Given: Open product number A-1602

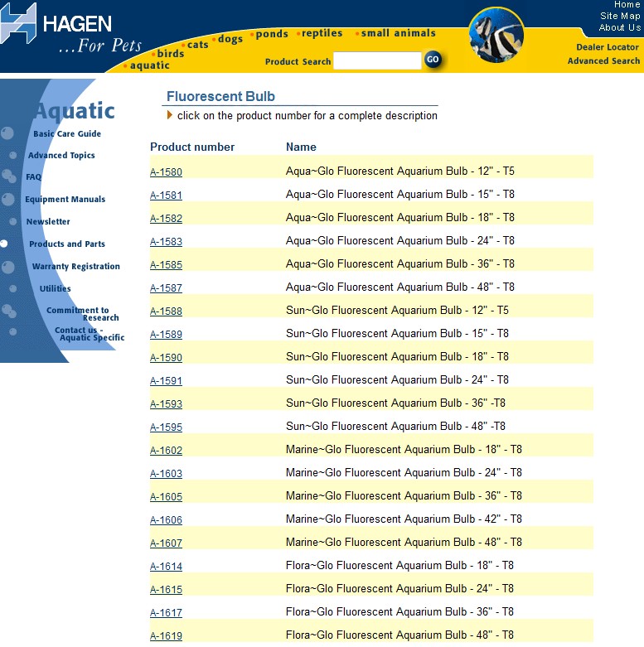Looking at the screenshot, I should pyautogui.click(x=166, y=450).
